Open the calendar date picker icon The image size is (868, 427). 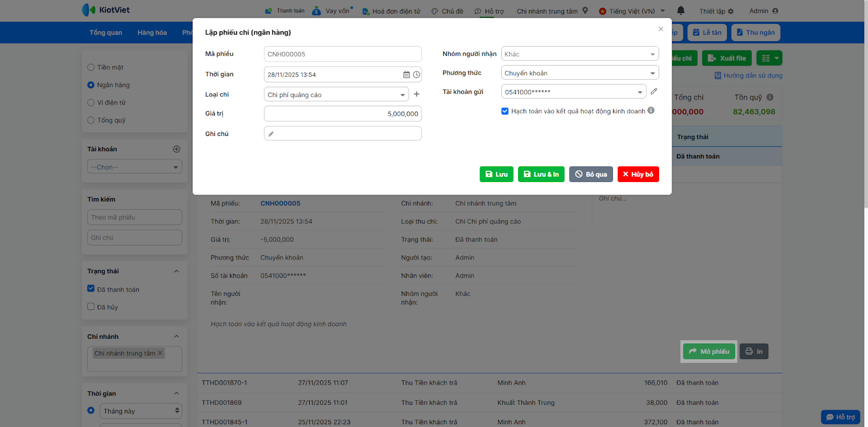pos(406,75)
